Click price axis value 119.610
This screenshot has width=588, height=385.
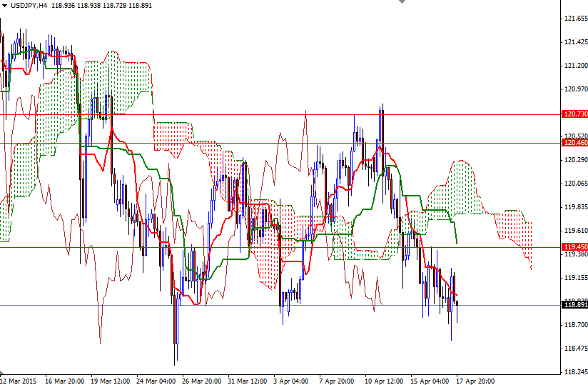pyautogui.click(x=576, y=231)
